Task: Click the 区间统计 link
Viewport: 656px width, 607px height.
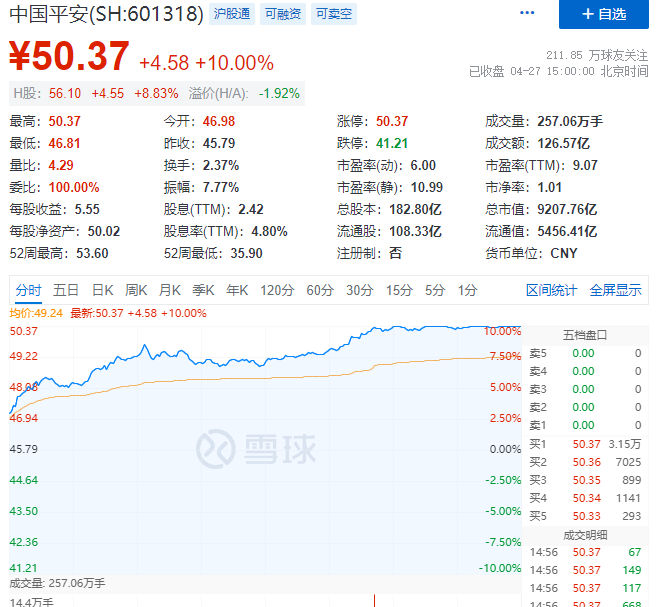Action: [x=551, y=290]
